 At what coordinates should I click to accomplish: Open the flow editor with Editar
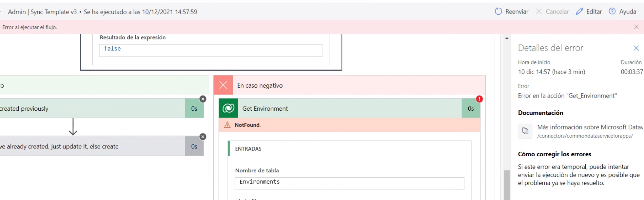point(589,11)
